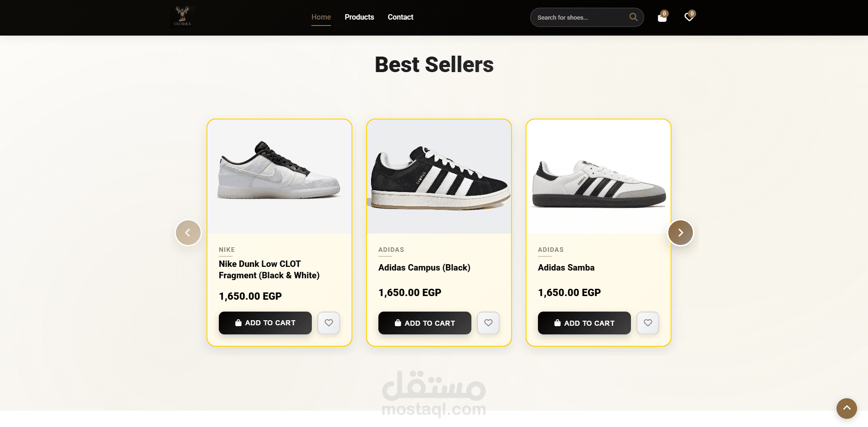The width and height of the screenshot is (868, 427).
Task: Favorite the Nike Dunk Low CLOT
Action: [x=329, y=323]
